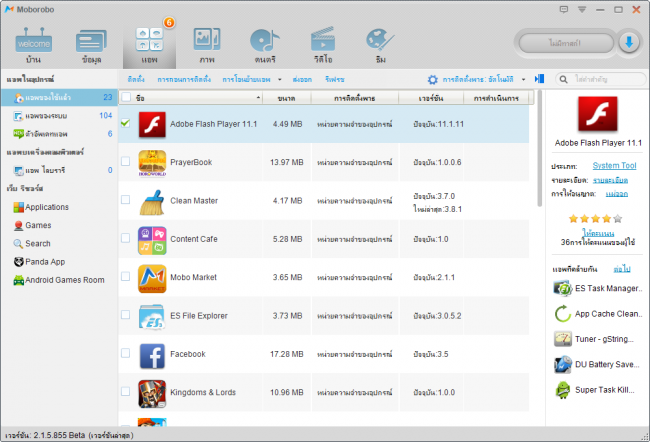Check the Kingdoms & Lords checkbox
Image resolution: width=650 pixels, height=442 pixels.
tap(126, 391)
